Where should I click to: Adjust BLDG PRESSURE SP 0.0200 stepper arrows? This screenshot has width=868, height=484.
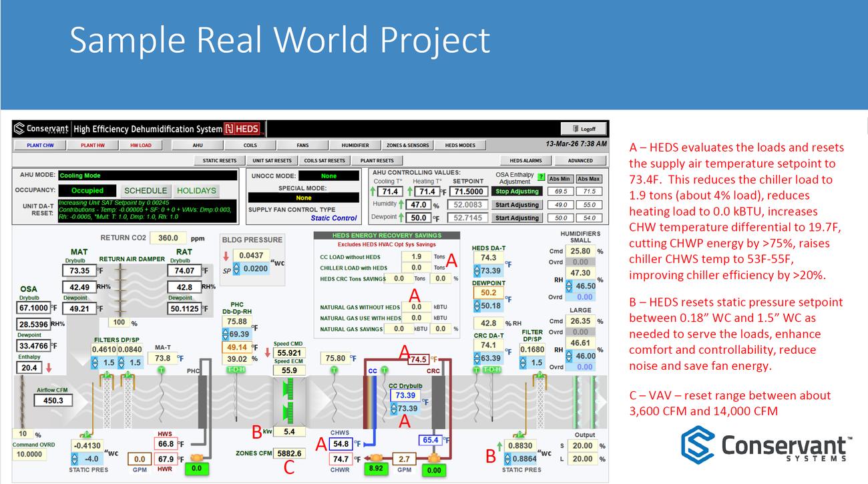tap(237, 268)
